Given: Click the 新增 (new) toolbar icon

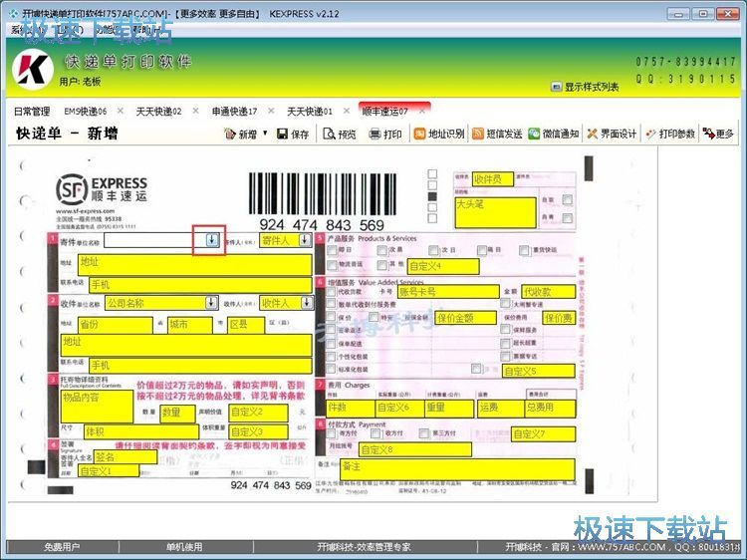Looking at the screenshot, I should (x=230, y=134).
